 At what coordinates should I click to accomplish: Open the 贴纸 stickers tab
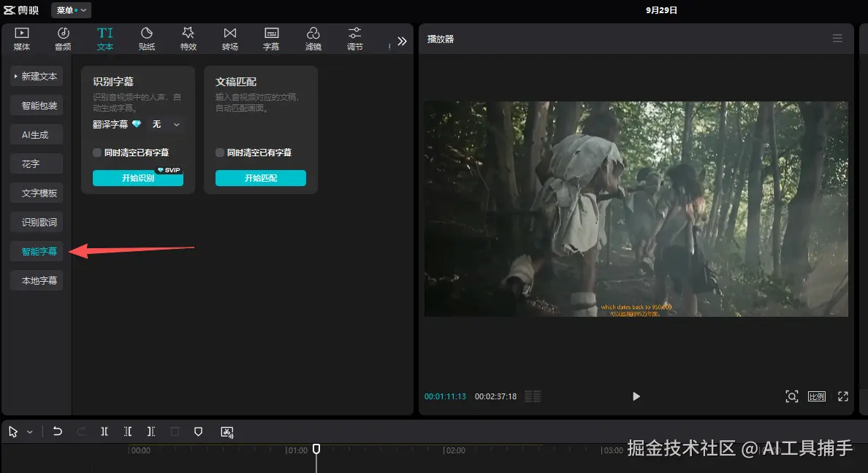coord(147,39)
